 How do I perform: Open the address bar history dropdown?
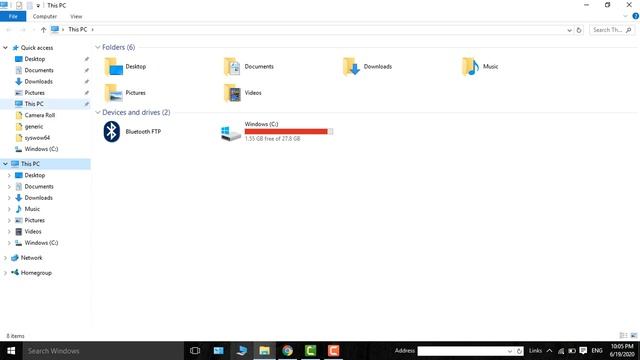coord(569,30)
